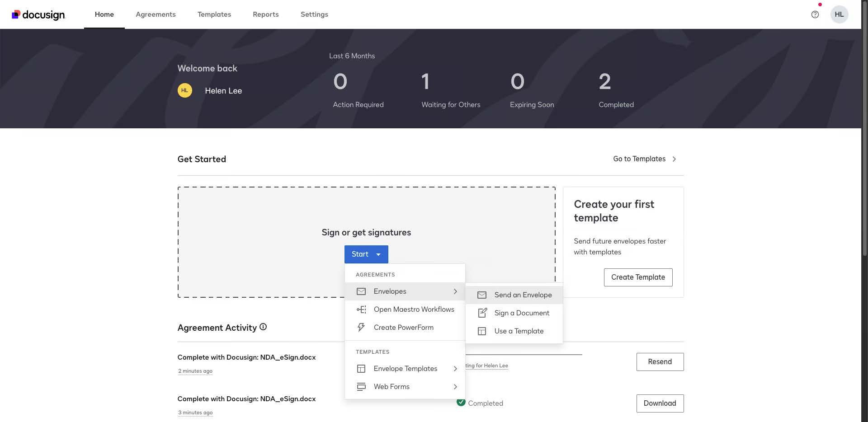This screenshot has width=868, height=422.
Task: Click the Completed status text
Action: pos(486,403)
